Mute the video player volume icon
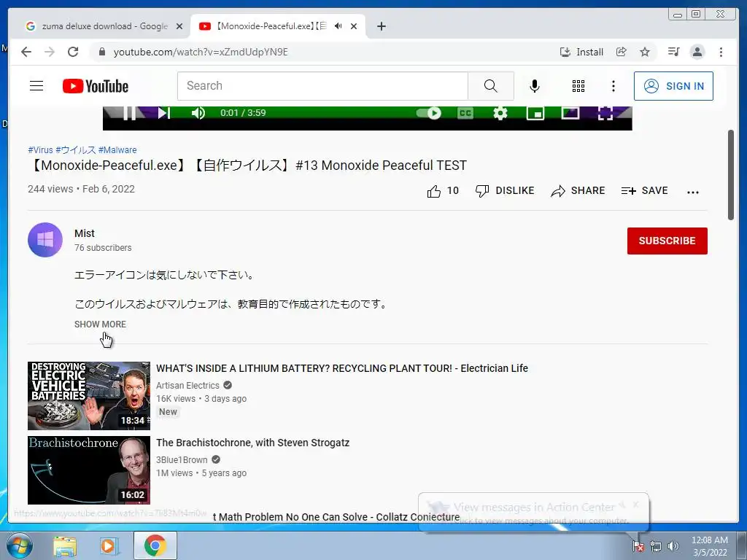The width and height of the screenshot is (747, 560). point(198,113)
